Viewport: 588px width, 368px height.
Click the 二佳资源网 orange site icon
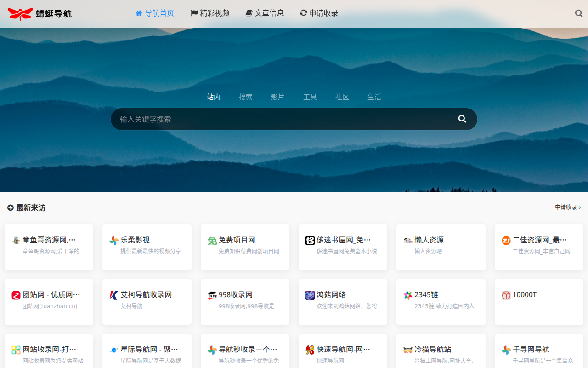click(x=506, y=241)
